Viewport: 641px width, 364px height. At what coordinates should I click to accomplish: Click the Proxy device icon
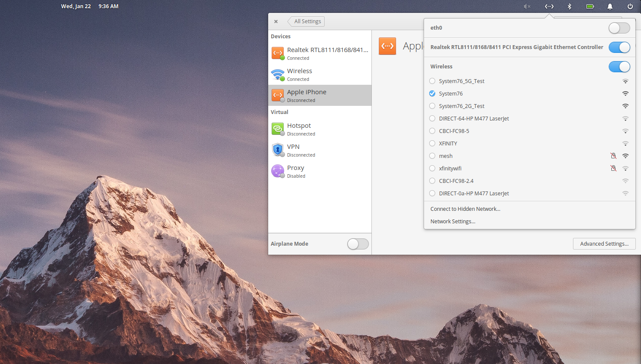pos(278,171)
